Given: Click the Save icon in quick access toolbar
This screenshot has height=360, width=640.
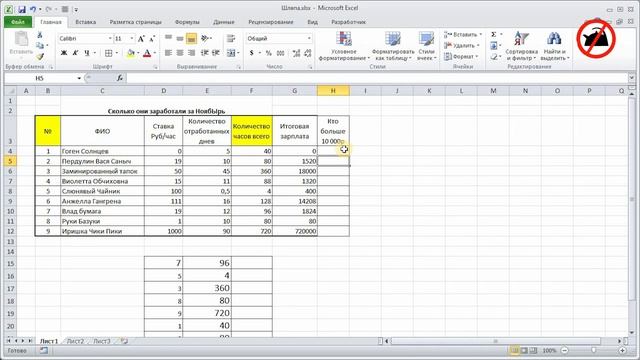Looking at the screenshot, I should click(22, 9).
